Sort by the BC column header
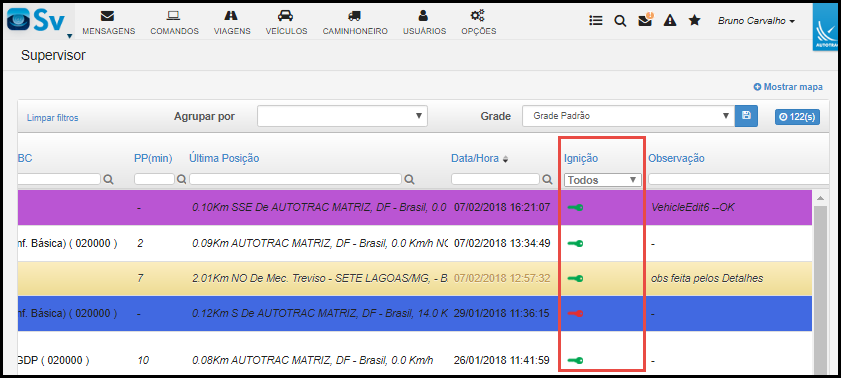841x378 pixels. 25,158
